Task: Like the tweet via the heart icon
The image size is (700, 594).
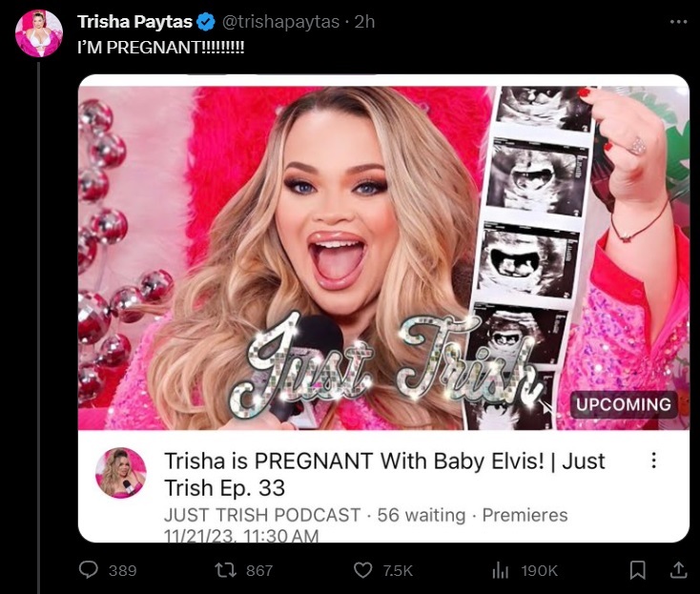Action: (362, 570)
